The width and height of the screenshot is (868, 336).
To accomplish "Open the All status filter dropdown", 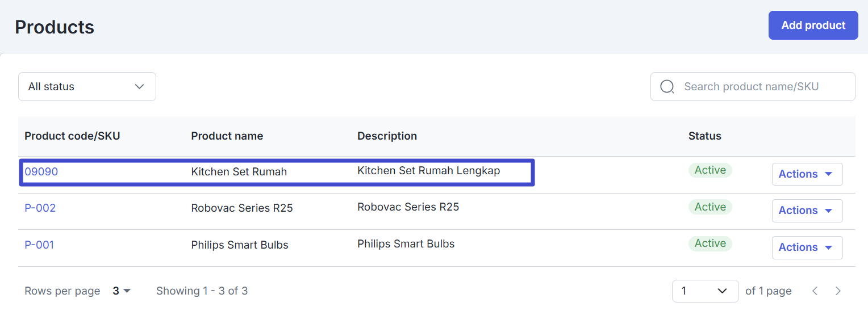I will point(87,87).
